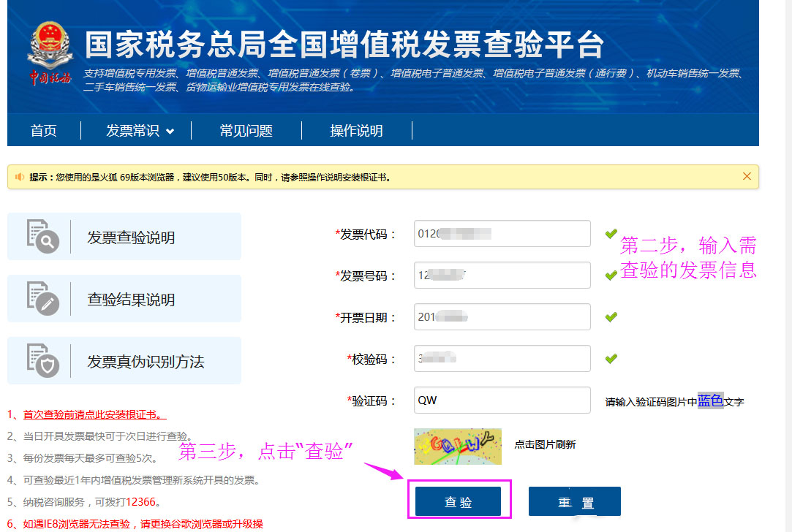Focus the 发票号码 input field
The image size is (792, 532).
click(502, 275)
